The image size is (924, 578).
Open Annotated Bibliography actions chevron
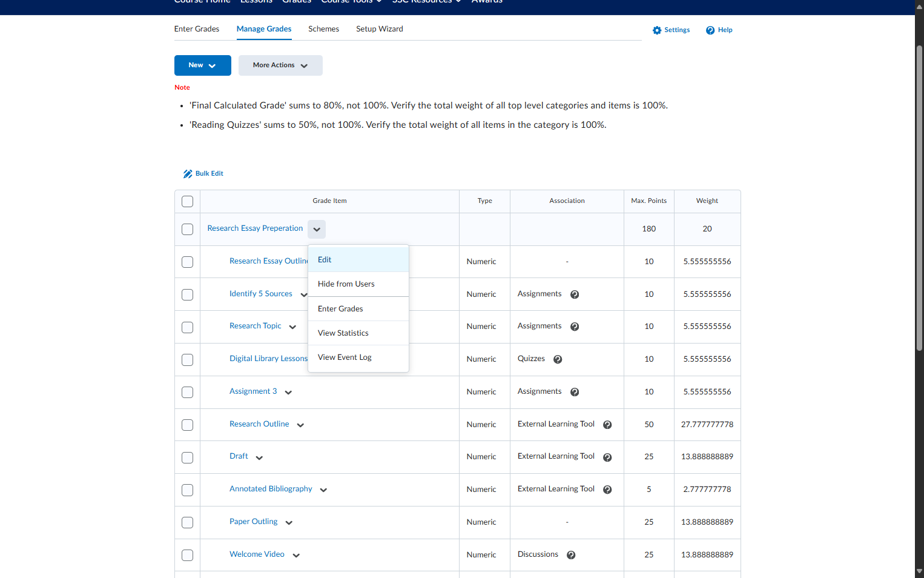point(323,490)
